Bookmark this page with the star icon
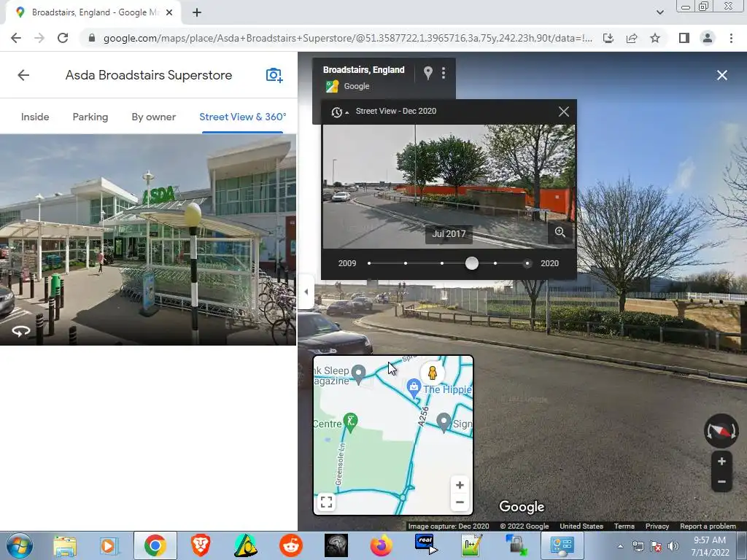This screenshot has height=560, width=747. point(655,38)
